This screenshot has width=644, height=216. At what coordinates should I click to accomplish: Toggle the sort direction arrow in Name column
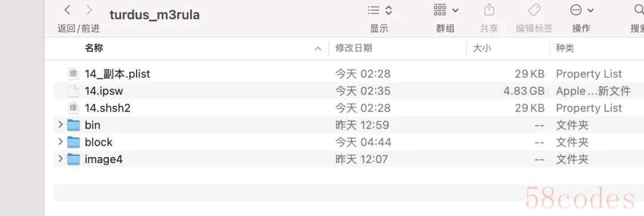point(317,48)
